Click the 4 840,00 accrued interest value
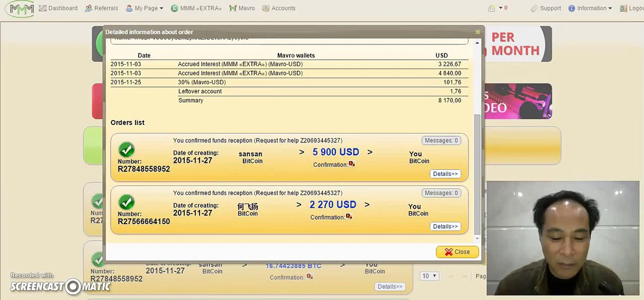 coord(449,73)
